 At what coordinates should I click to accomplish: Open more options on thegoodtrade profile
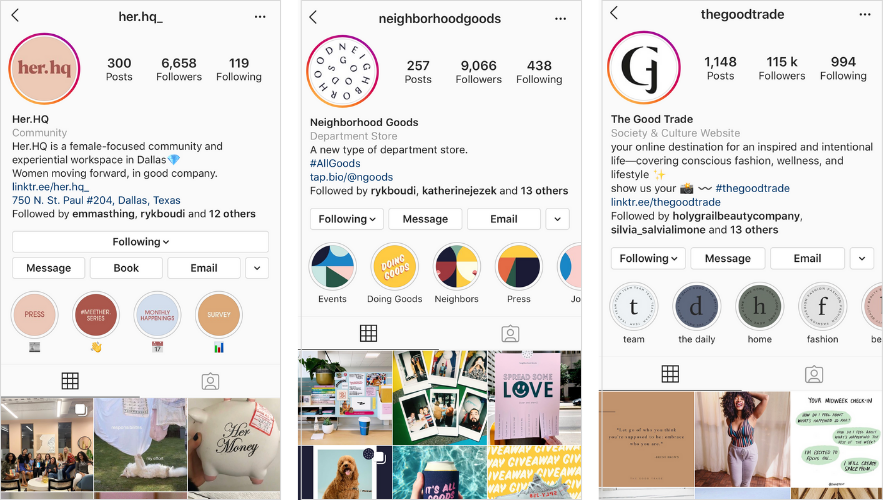pyautogui.click(x=865, y=14)
